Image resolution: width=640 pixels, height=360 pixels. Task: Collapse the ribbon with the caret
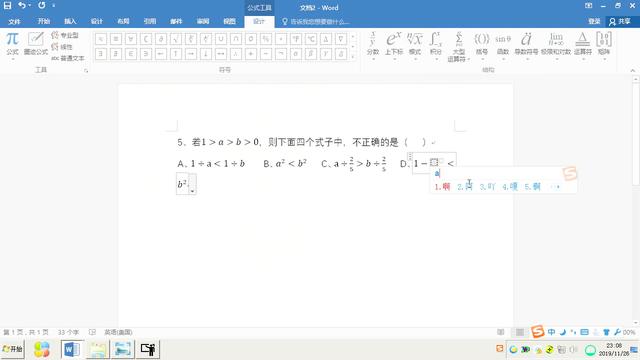click(633, 71)
